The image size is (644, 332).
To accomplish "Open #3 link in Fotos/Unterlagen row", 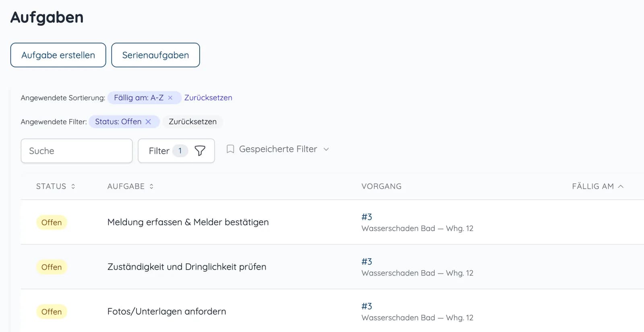I will (367, 306).
